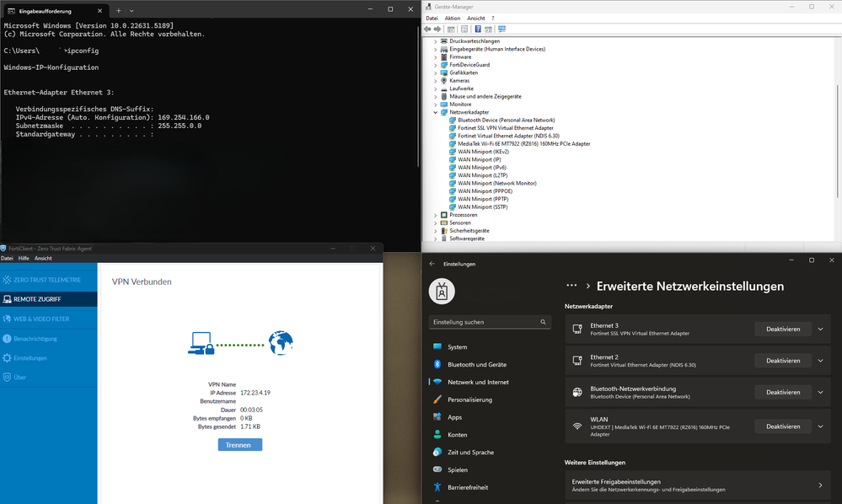Click the back arrow in Einstellungen window
Image resolution: width=842 pixels, height=504 pixels.
(x=432, y=264)
